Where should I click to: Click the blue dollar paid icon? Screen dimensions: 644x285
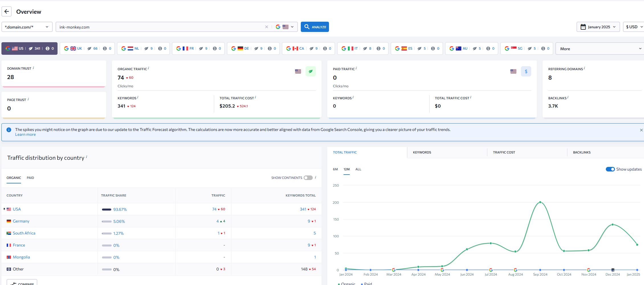click(526, 71)
